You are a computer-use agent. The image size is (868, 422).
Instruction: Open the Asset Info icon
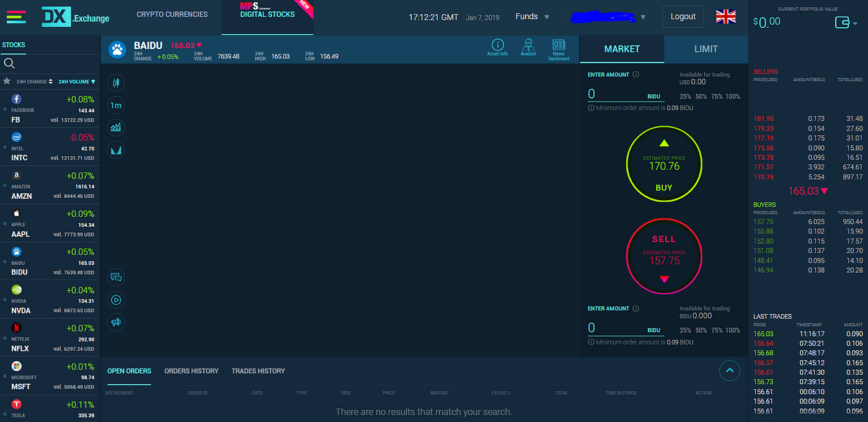(497, 47)
